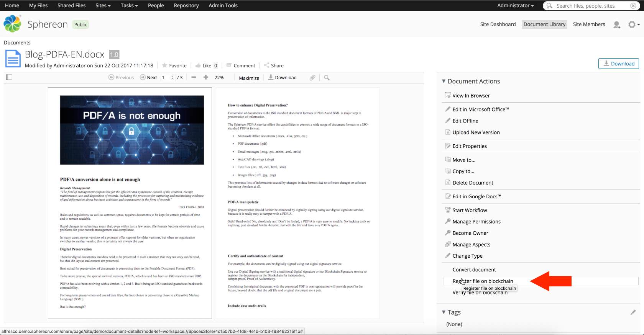Clear search field with X icon
The height and width of the screenshot is (335, 644).
click(633, 6)
